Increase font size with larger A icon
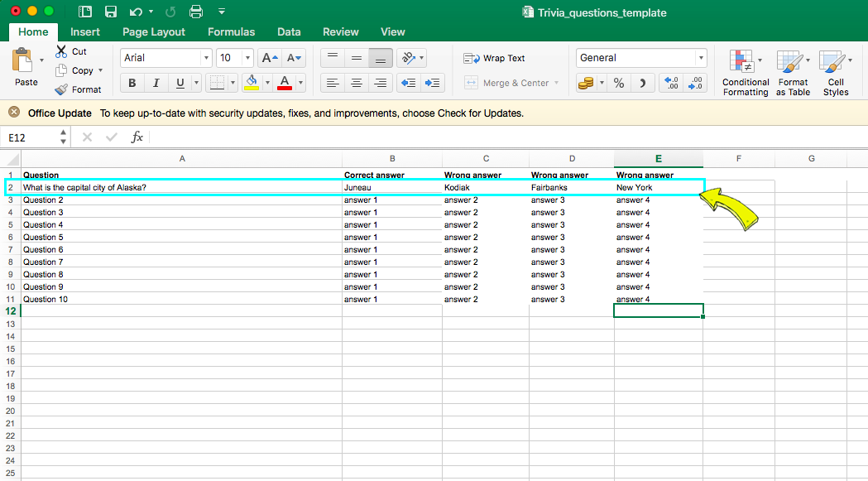Image resolution: width=868 pixels, height=481 pixels. [268, 58]
